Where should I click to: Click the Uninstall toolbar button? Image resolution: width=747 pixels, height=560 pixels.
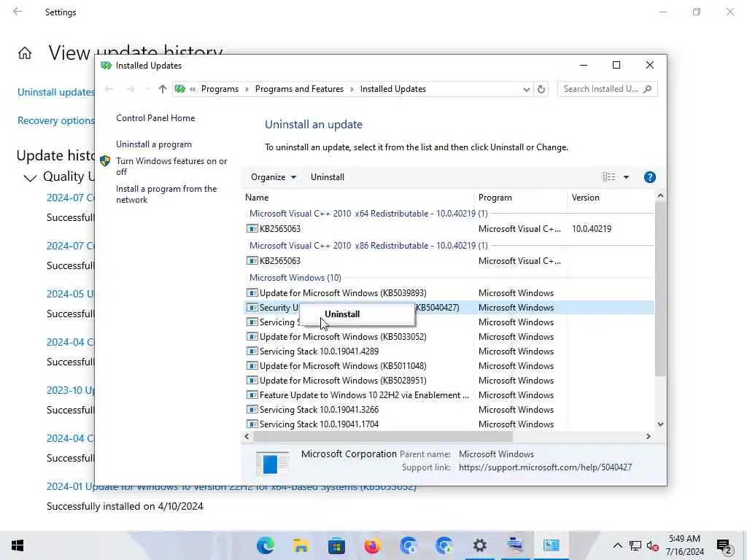pyautogui.click(x=328, y=177)
